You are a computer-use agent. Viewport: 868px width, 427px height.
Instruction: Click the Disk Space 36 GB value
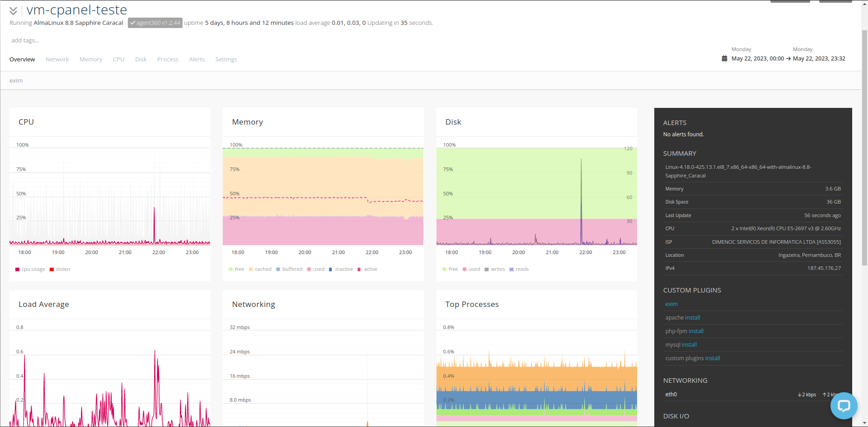point(834,202)
